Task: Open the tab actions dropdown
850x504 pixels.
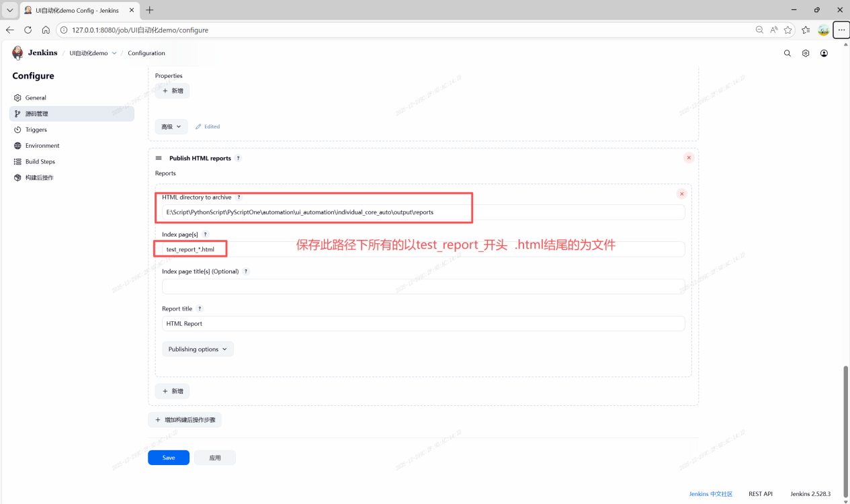Action: pos(9,10)
